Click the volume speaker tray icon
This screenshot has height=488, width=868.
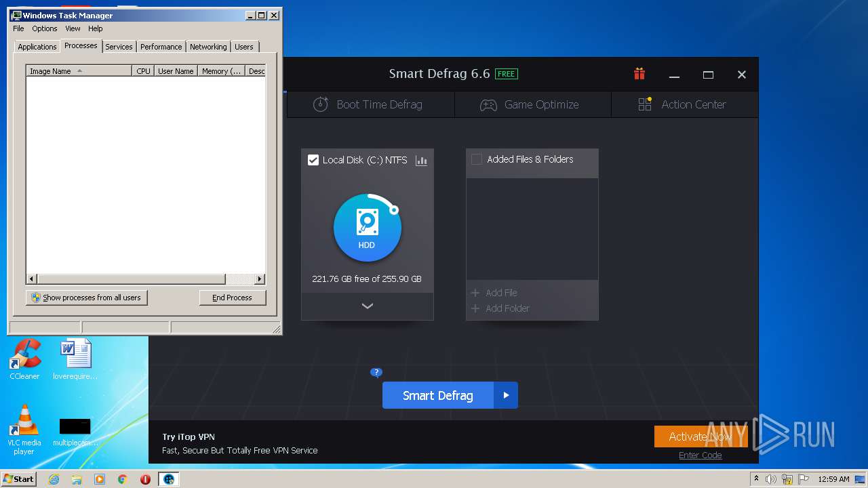pos(771,479)
